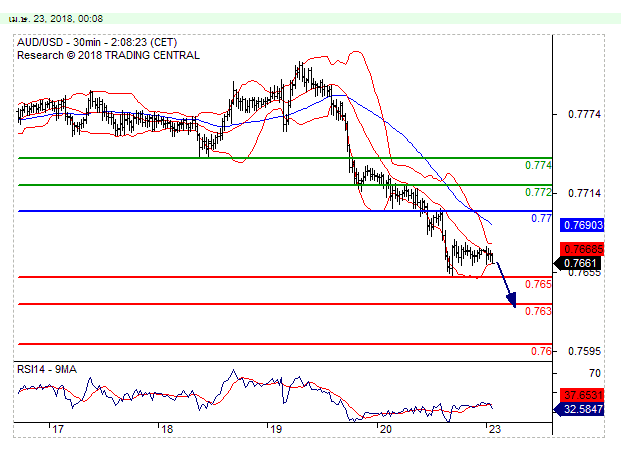Click the date axis label 19
This screenshot has width=621, height=451.
coord(276,429)
